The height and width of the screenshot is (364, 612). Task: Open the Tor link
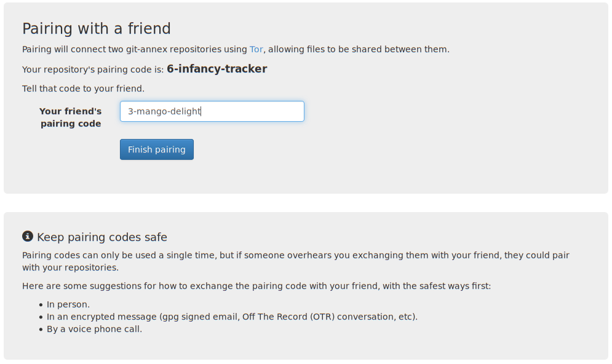256,49
